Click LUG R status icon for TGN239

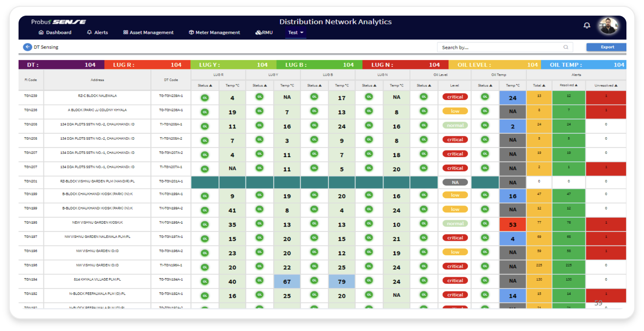click(x=204, y=98)
